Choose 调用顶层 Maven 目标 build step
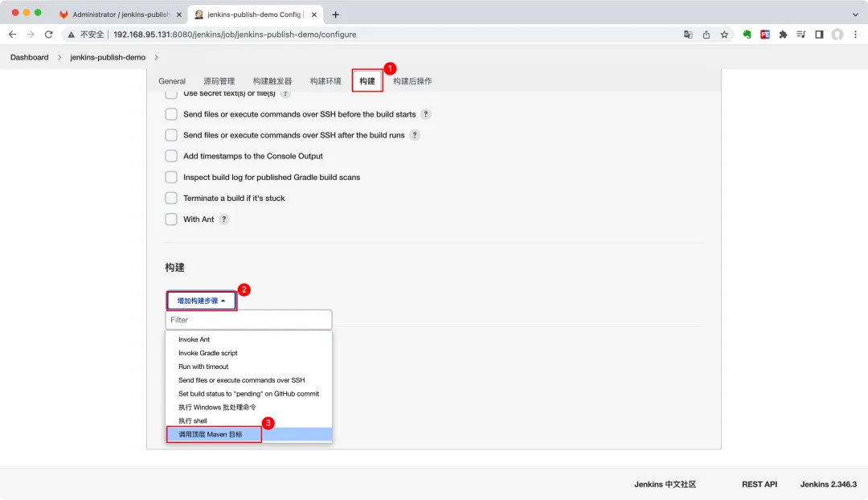This screenshot has width=868, height=500. 248,435
